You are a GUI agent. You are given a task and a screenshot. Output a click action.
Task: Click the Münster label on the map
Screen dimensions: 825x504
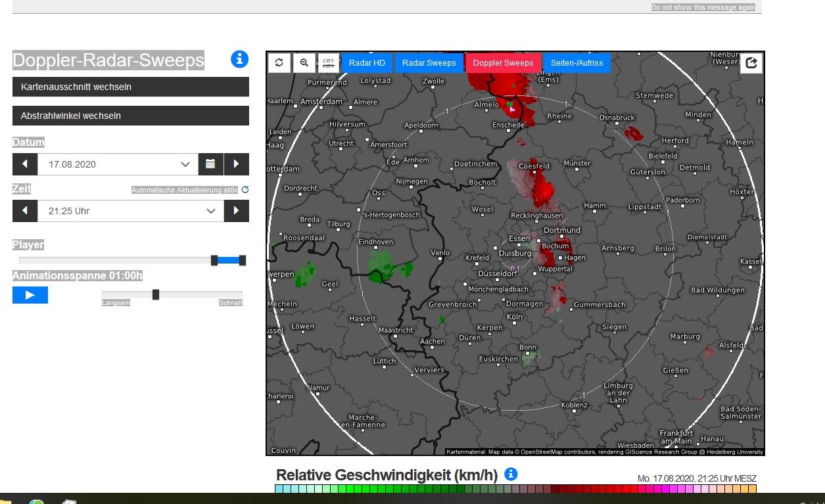coord(577,163)
